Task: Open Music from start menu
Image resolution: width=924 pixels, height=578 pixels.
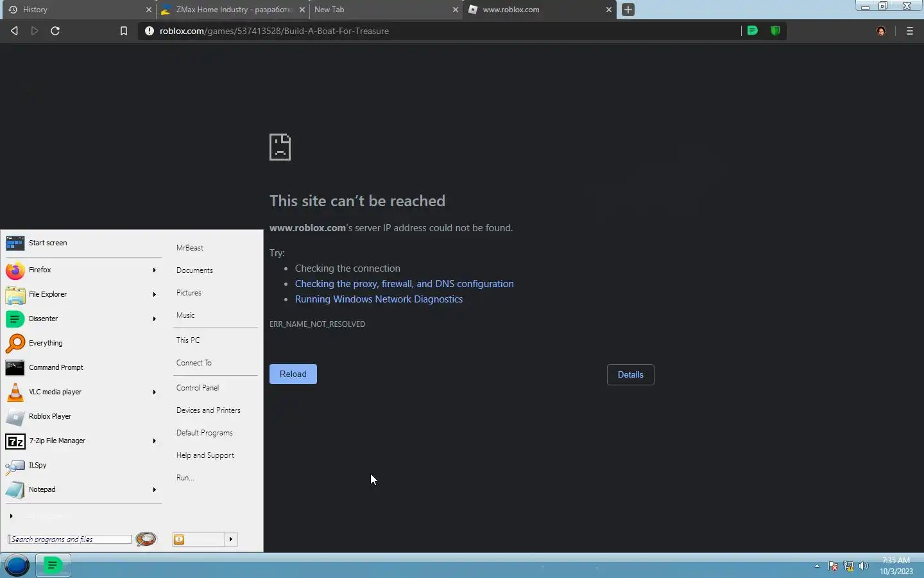Action: 185,315
